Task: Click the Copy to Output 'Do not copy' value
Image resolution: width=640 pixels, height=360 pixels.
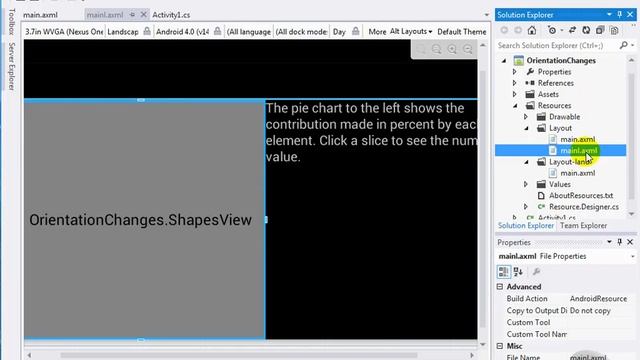Action: tap(590, 311)
